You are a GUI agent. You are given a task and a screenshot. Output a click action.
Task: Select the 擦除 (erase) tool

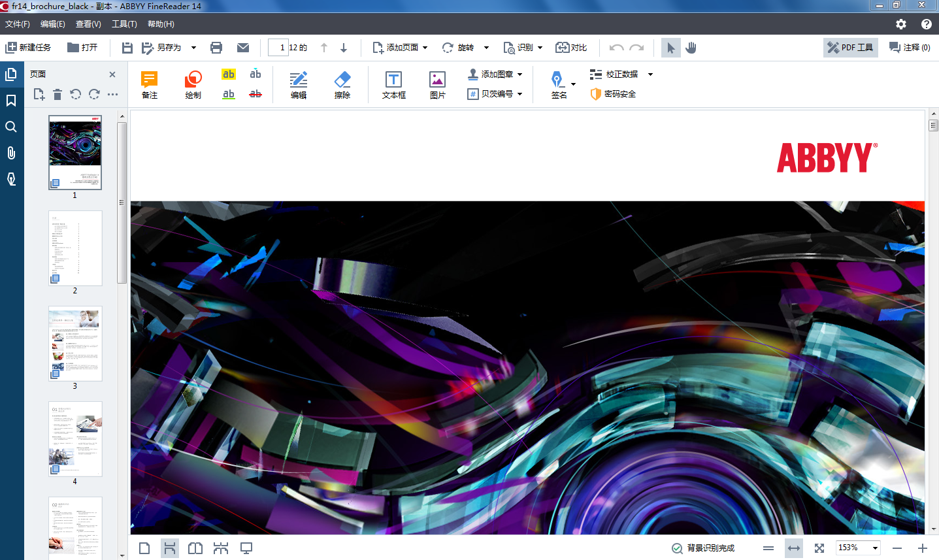pos(342,80)
